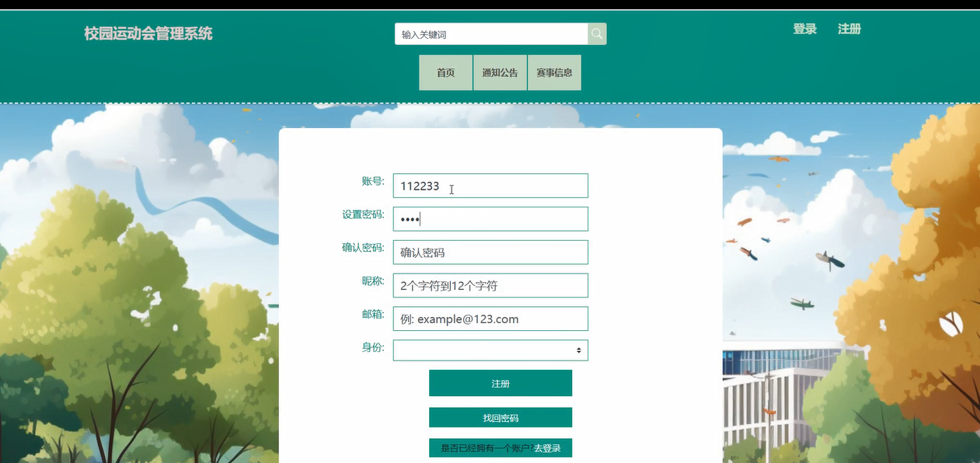The height and width of the screenshot is (463, 980).
Task: Expand the 身份 identity dropdown
Action: click(490, 350)
